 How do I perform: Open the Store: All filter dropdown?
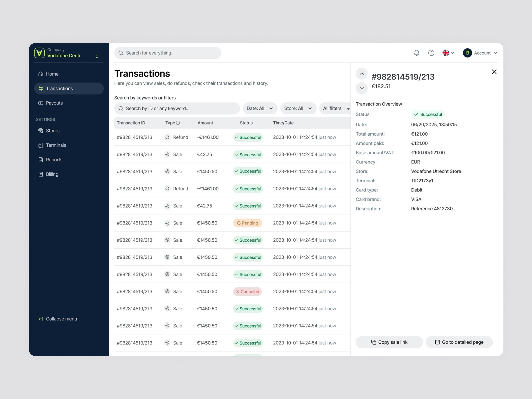298,108
